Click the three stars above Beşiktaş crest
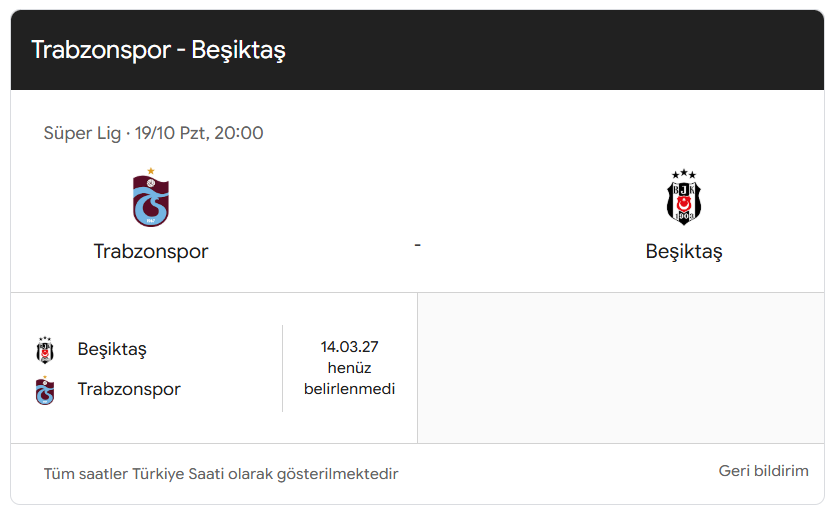This screenshot has height=508, width=836. [x=684, y=174]
